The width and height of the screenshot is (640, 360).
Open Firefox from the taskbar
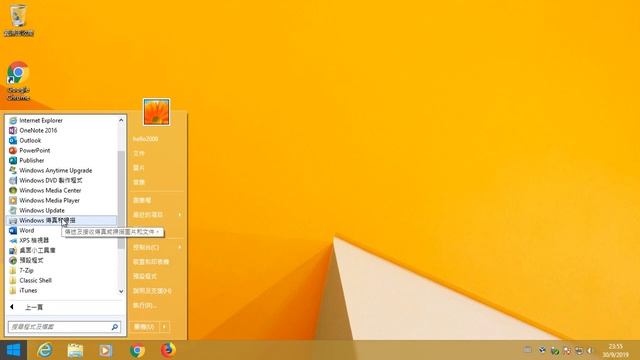pyautogui.click(x=168, y=350)
